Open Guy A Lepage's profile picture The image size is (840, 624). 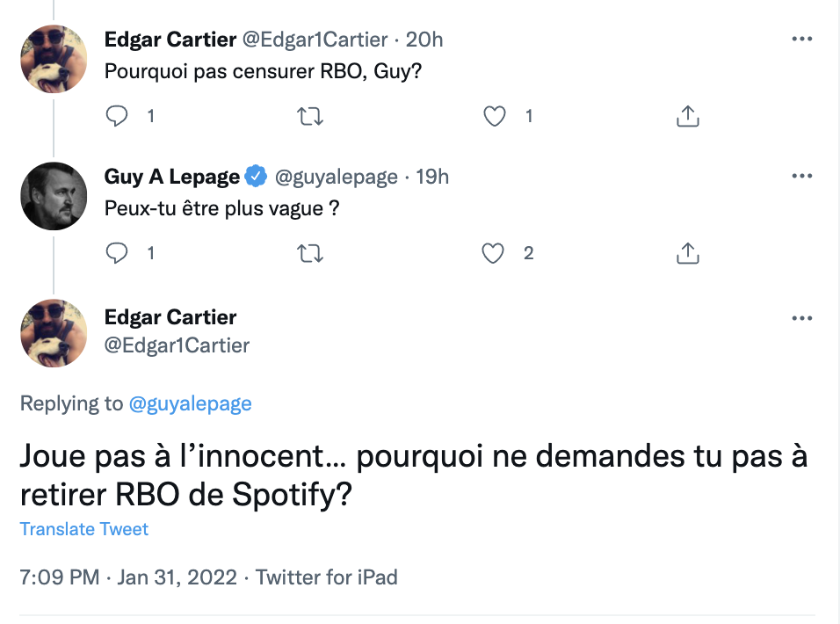click(54, 196)
